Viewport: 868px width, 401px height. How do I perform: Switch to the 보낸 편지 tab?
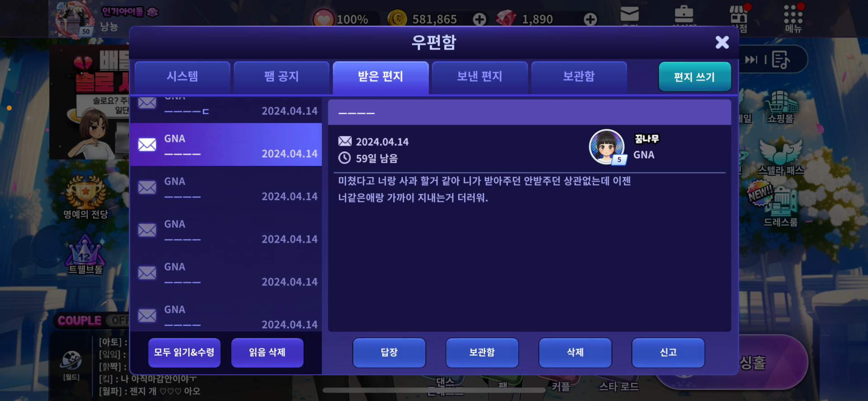[x=480, y=77]
